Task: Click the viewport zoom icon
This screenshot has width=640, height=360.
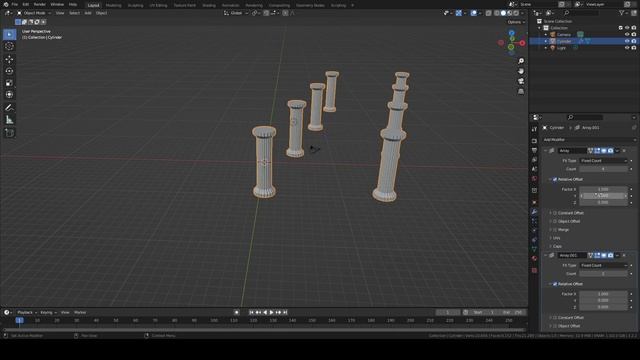Action: (x=521, y=61)
